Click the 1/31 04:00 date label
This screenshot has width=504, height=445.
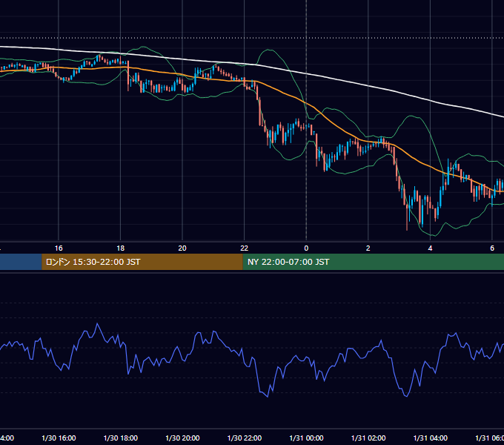click(x=431, y=438)
